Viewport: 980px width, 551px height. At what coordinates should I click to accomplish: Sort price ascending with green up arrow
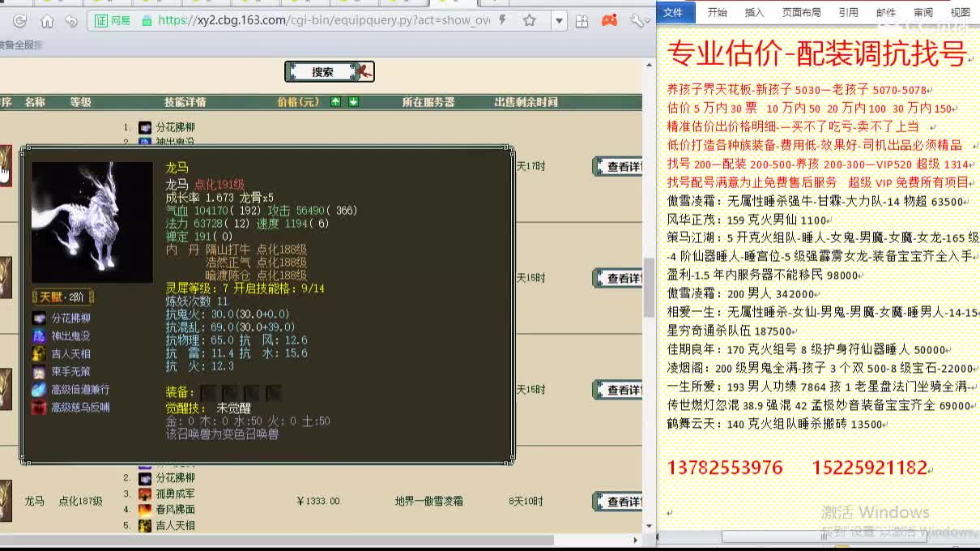click(x=336, y=102)
